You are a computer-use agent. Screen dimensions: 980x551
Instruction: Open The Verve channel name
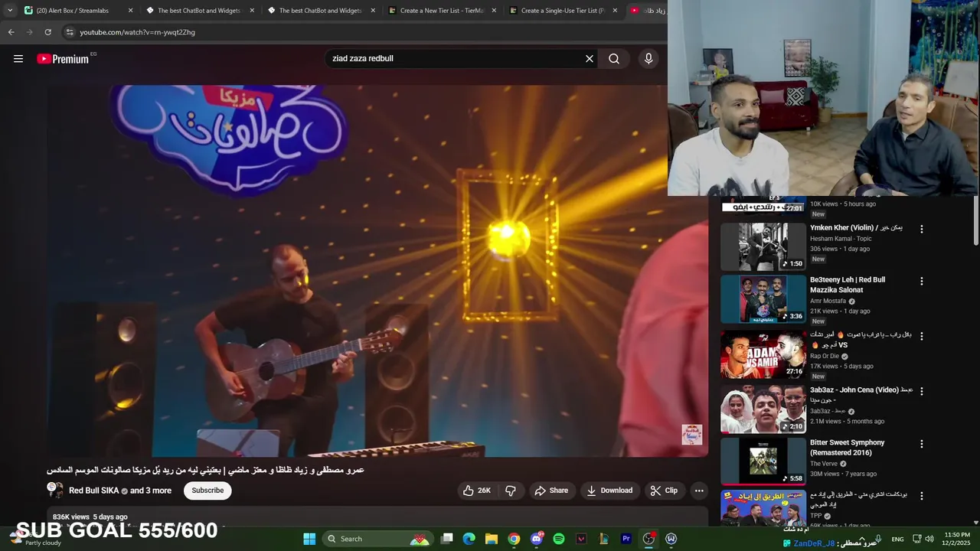(x=824, y=464)
